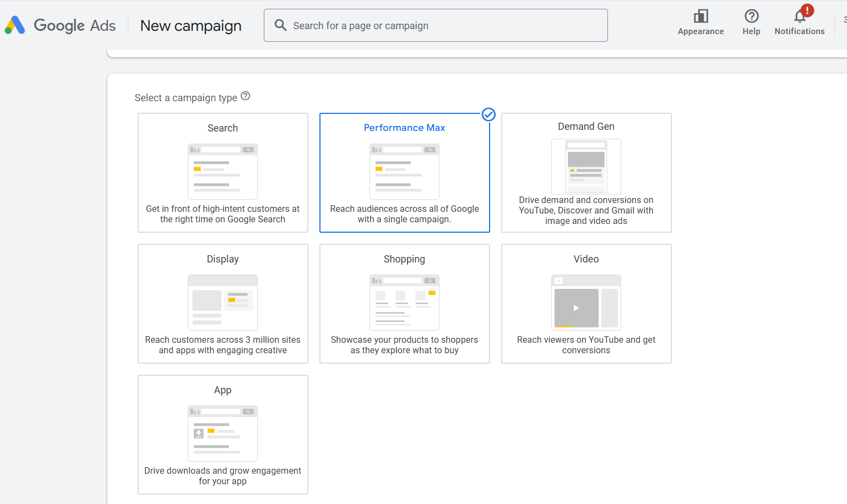Click the 'Select a campaign type' label
847x504 pixels.
(x=186, y=97)
